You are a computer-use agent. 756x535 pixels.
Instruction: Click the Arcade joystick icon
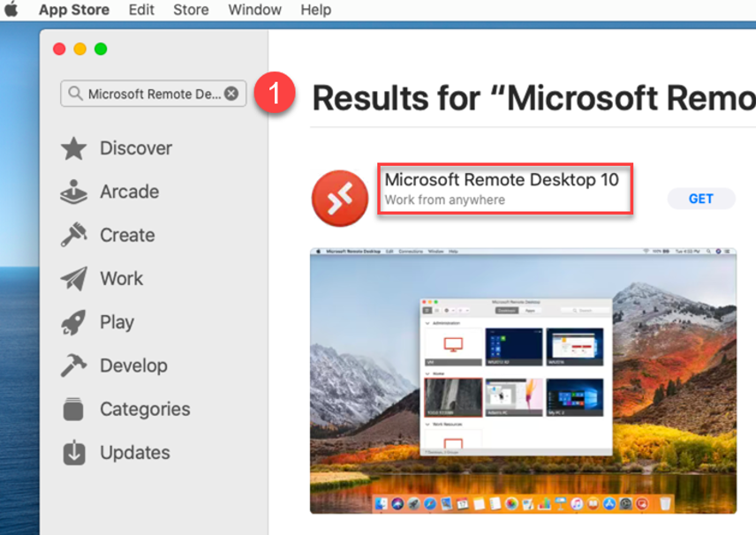tap(74, 192)
